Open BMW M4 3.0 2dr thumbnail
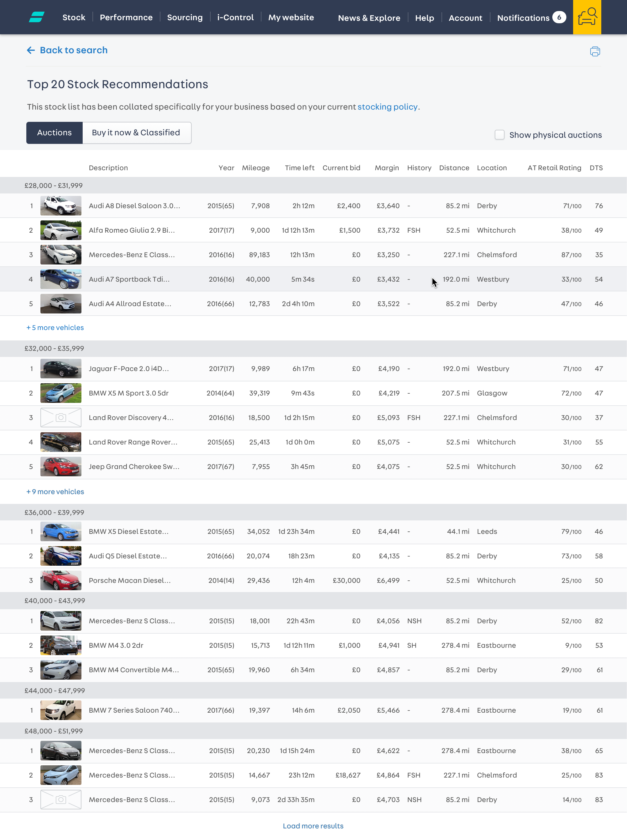The height and width of the screenshot is (840, 627). click(61, 645)
